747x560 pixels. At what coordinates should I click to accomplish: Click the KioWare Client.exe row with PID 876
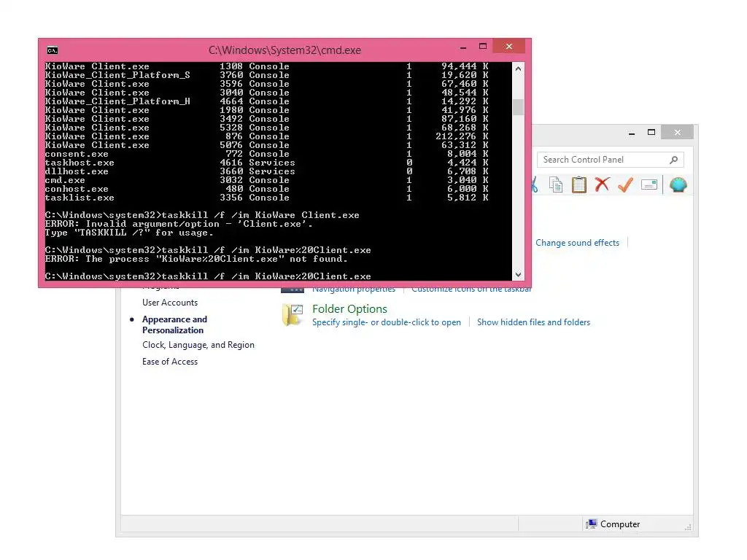pyautogui.click(x=267, y=136)
